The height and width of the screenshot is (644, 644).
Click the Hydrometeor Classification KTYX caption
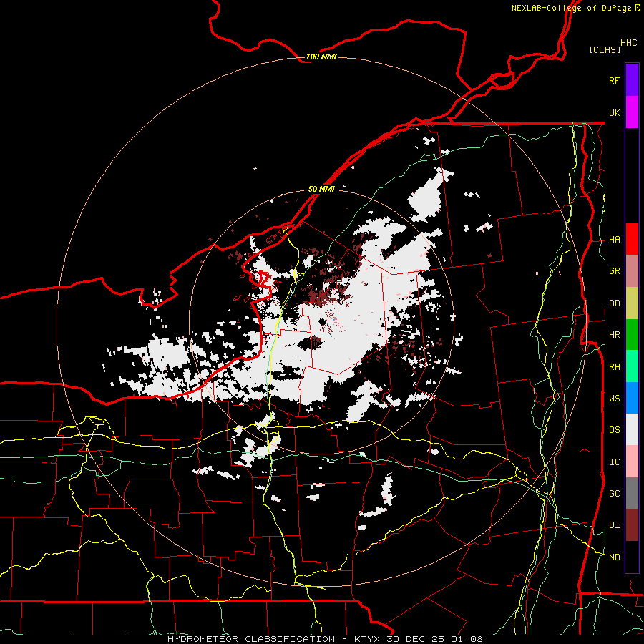325,639
